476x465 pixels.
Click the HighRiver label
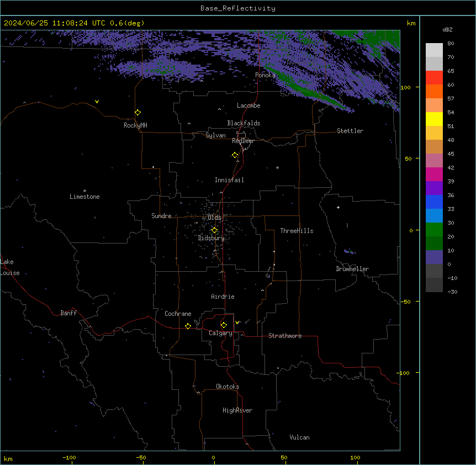pos(237,410)
